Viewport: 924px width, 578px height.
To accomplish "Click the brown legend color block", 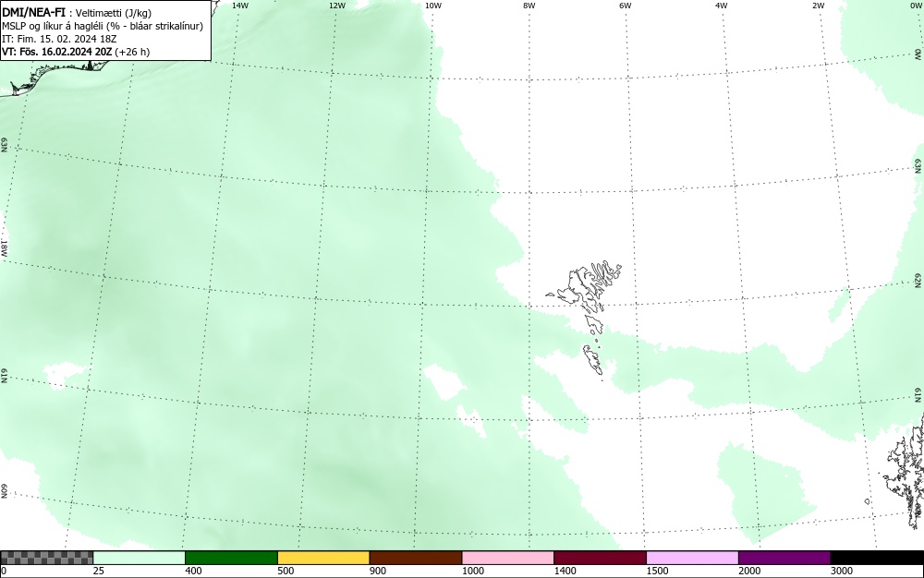I will 416,558.
